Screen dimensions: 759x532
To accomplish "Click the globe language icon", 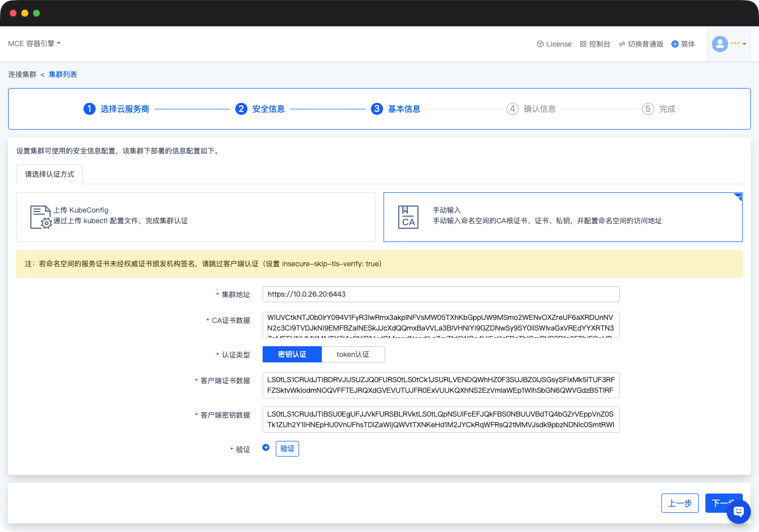I will coord(674,44).
